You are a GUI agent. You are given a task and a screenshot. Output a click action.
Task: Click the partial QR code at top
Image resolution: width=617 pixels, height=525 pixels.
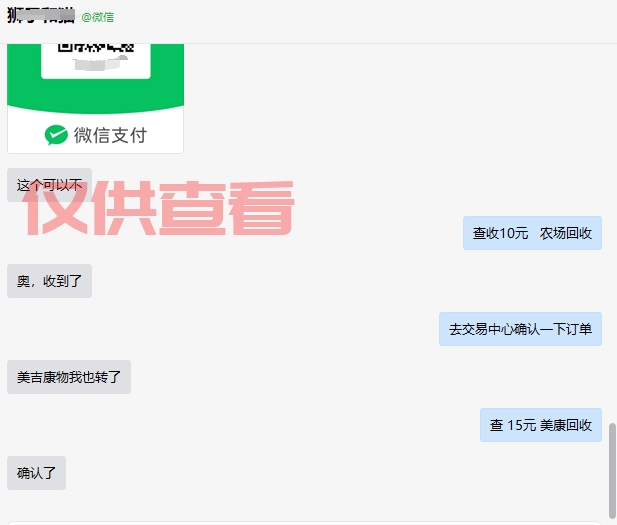[96, 48]
